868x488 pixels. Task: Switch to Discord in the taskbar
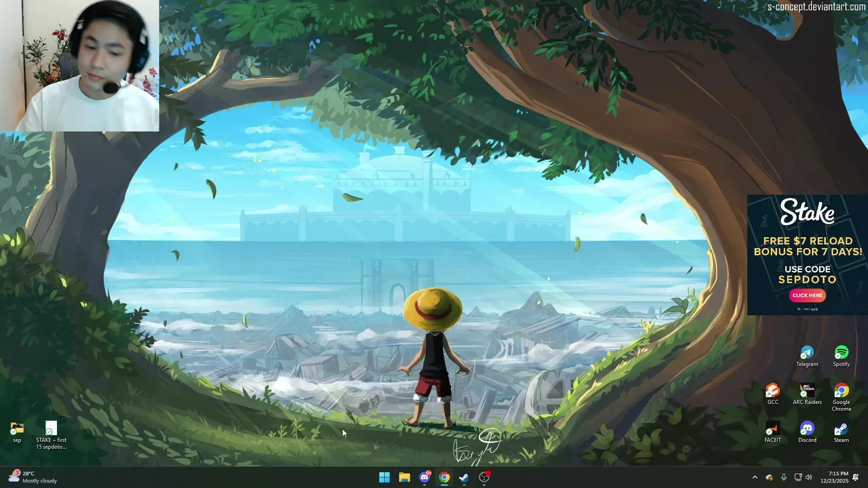[x=425, y=477]
